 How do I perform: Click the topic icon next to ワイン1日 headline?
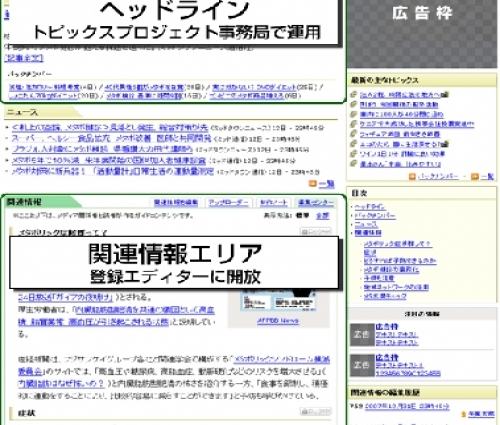point(354,154)
